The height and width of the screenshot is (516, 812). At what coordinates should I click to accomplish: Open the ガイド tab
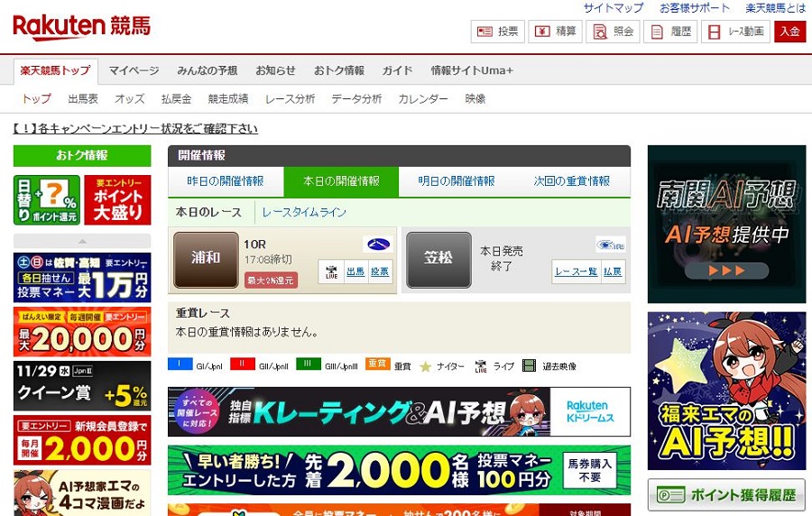pos(398,70)
